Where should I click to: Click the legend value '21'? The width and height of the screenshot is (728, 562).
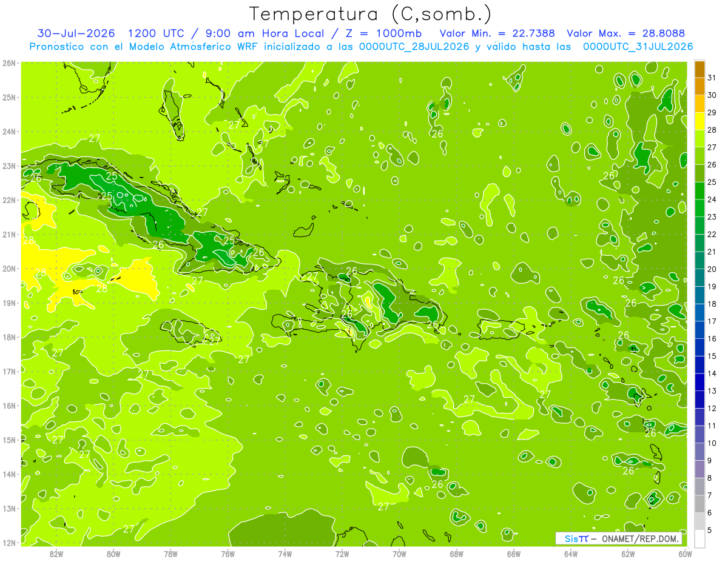[712, 252]
